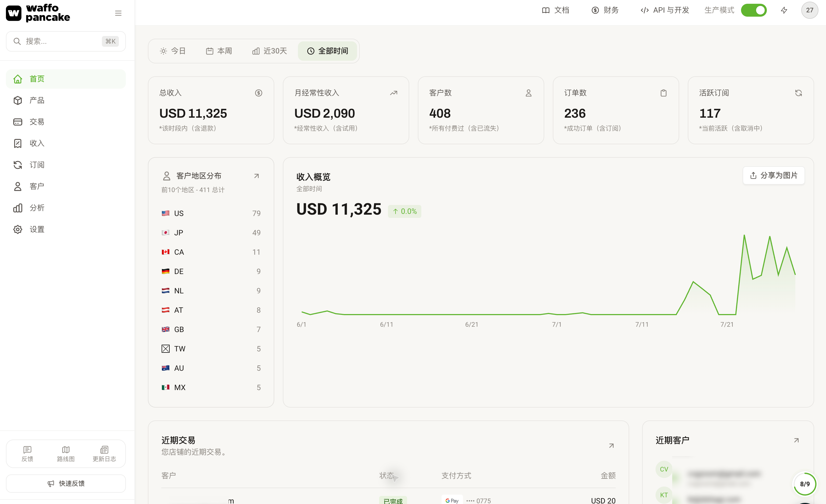
Task: Click the gear icon beside 设置
Action: click(17, 229)
